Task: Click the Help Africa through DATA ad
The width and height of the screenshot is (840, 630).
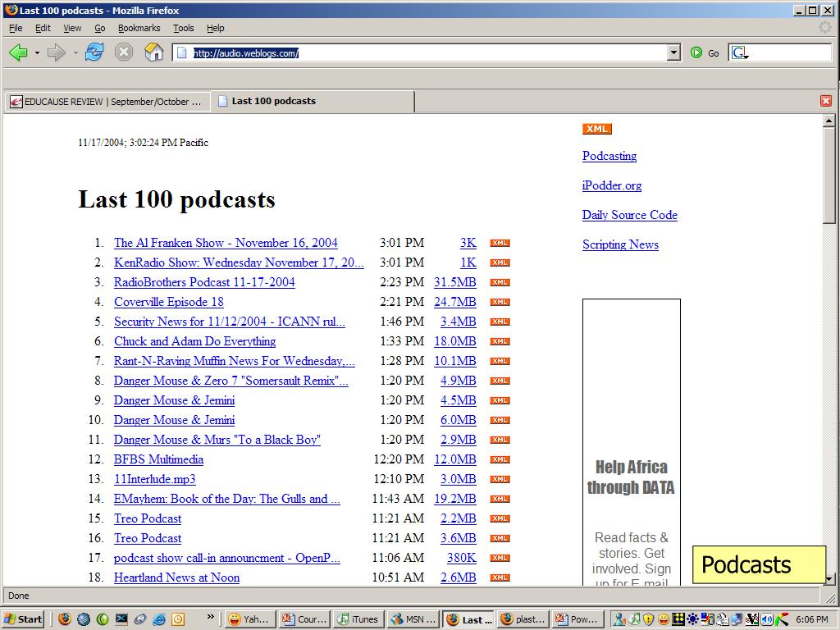Action: coord(632,442)
